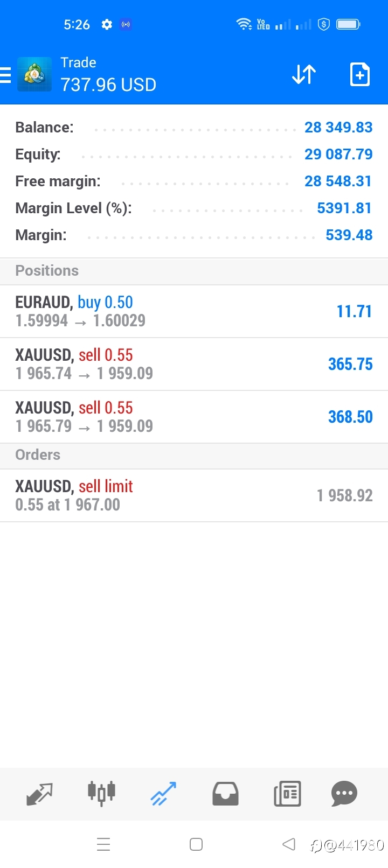Image resolution: width=388 pixels, height=868 pixels.
Task: Open the Charts candlestick tab
Action: pos(101,793)
